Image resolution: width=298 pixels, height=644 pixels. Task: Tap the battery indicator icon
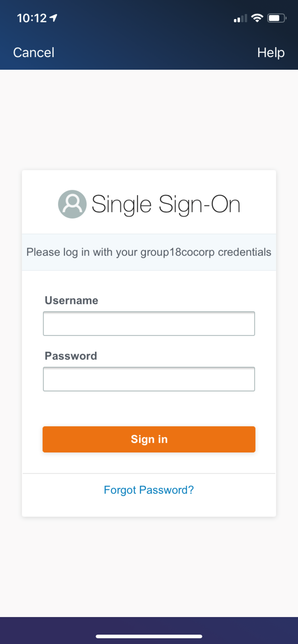click(277, 18)
